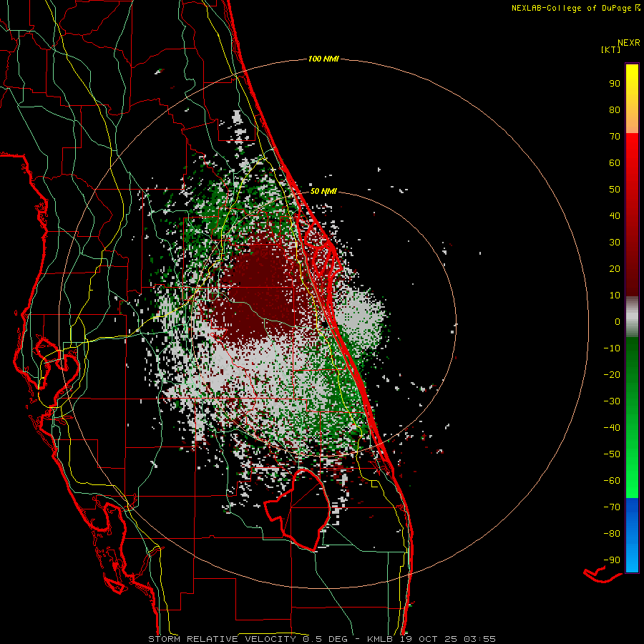Click the 19 OCT 25 date stamp

[x=428, y=639]
